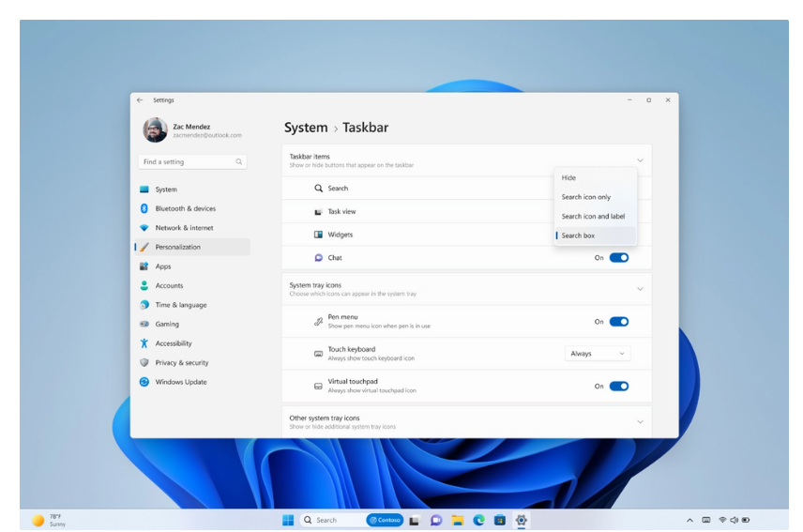Open Chat app on the taskbar
This screenshot has width=803, height=532.
click(436, 520)
